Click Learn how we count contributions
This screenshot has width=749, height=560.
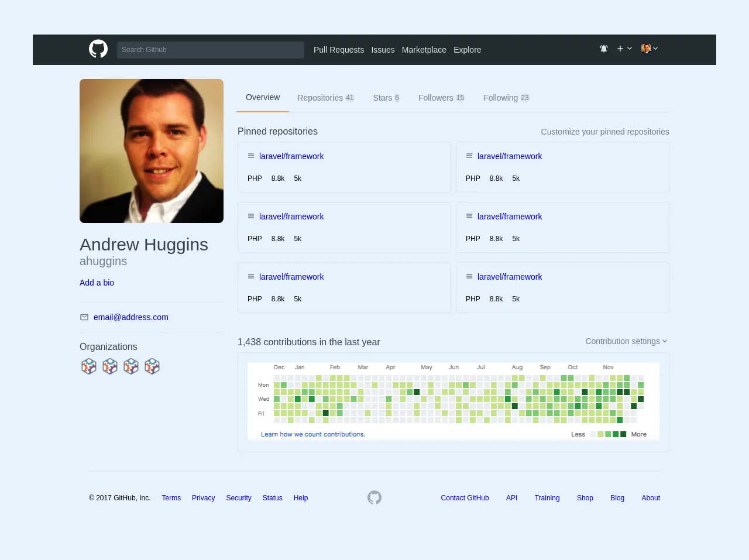click(313, 434)
